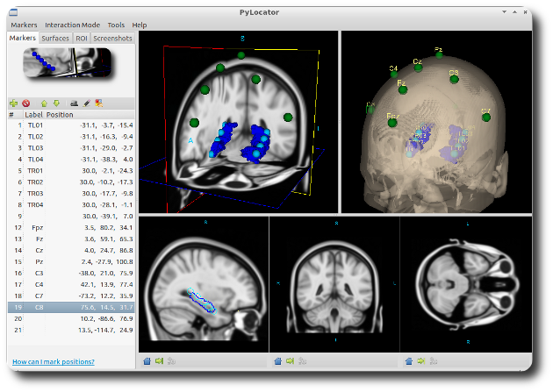553x392 pixels.
Task: Open the Help menu
Action: (x=140, y=25)
